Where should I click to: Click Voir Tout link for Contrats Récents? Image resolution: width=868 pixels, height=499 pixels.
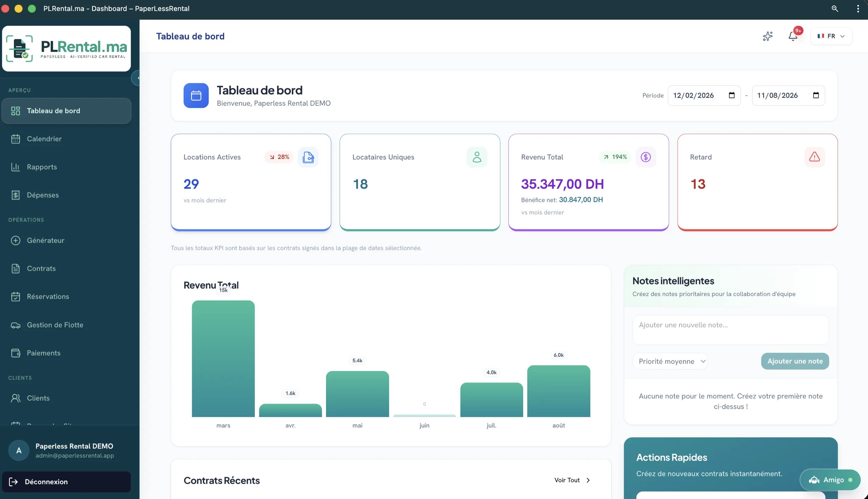[572, 480]
